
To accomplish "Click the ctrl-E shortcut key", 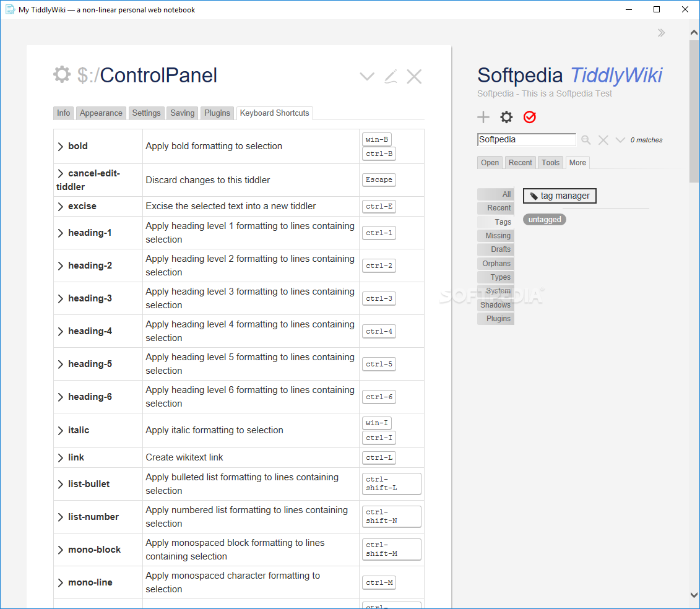I will (379, 206).
